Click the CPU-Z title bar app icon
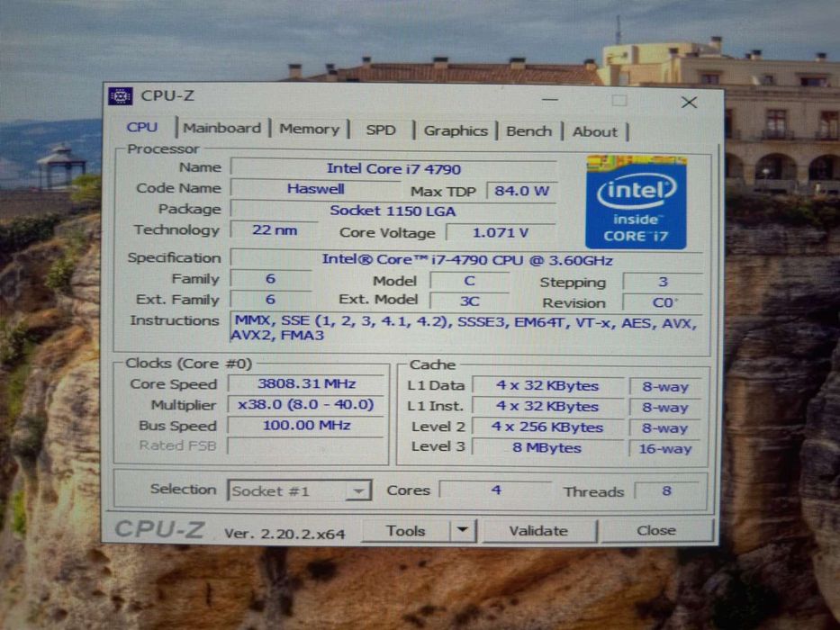This screenshot has width=840, height=630. click(121, 96)
